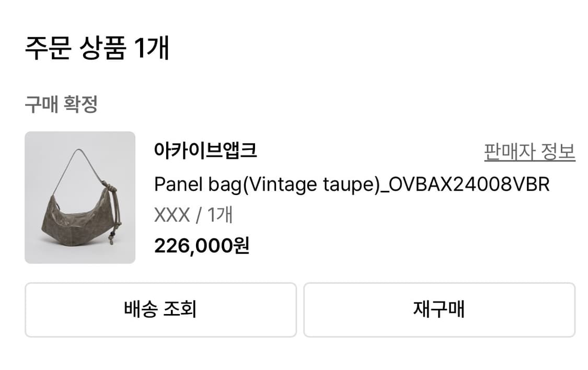Click the 배송 조회 delivery tracking button

click(x=160, y=309)
